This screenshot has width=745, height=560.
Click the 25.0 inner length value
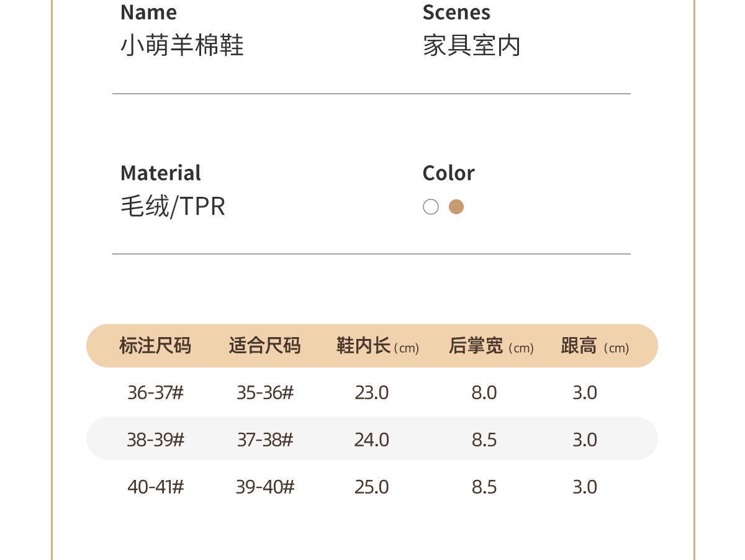click(x=372, y=487)
